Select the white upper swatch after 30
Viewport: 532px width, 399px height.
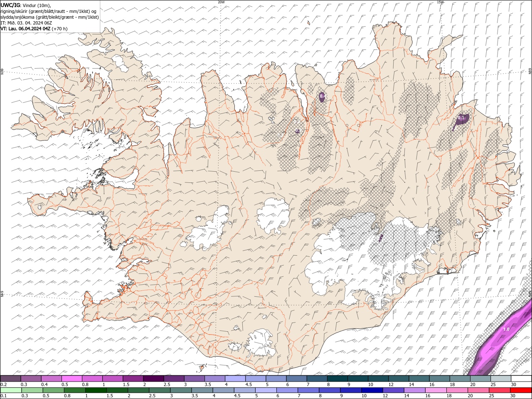tap(521, 379)
